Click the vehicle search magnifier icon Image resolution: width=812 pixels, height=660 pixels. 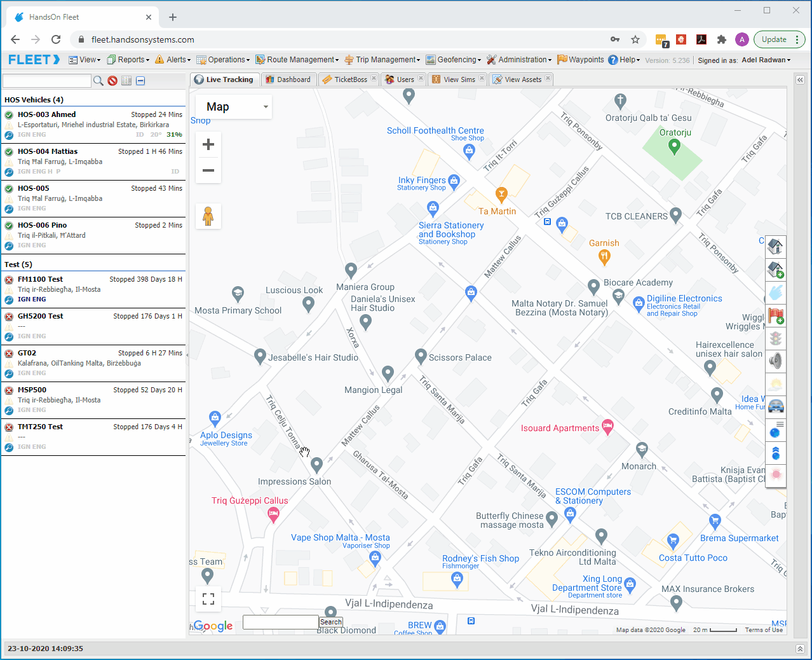pos(98,81)
